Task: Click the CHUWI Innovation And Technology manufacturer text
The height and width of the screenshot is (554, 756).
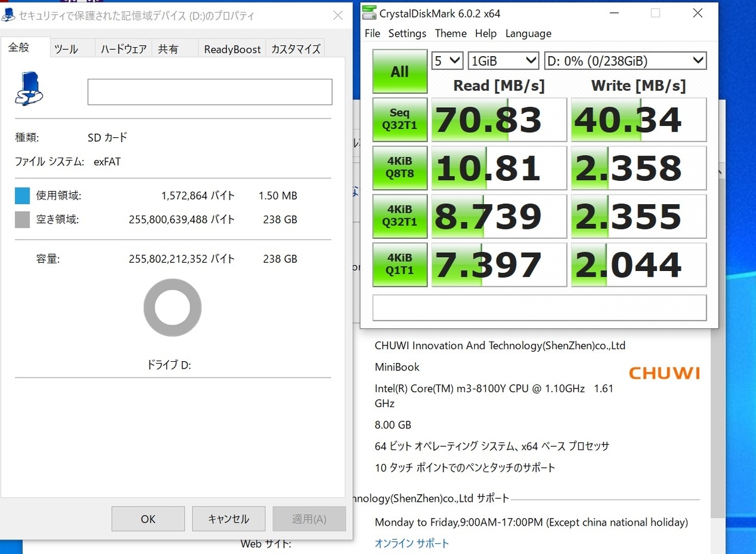Action: [500, 345]
